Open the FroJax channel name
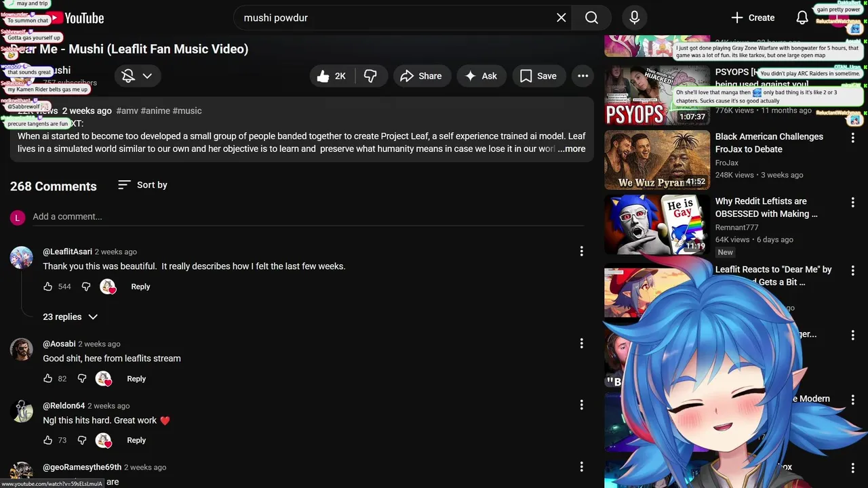868x488 pixels. [727, 163]
